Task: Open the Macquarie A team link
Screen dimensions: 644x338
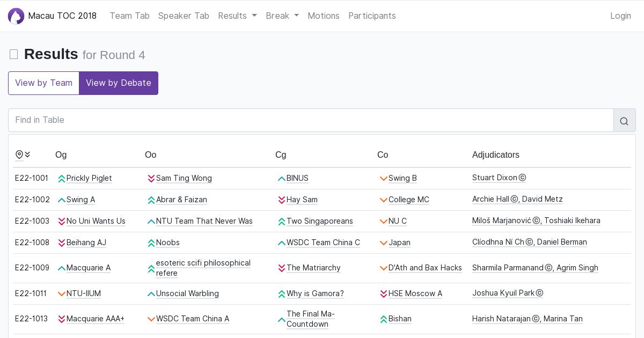Action: click(89, 268)
